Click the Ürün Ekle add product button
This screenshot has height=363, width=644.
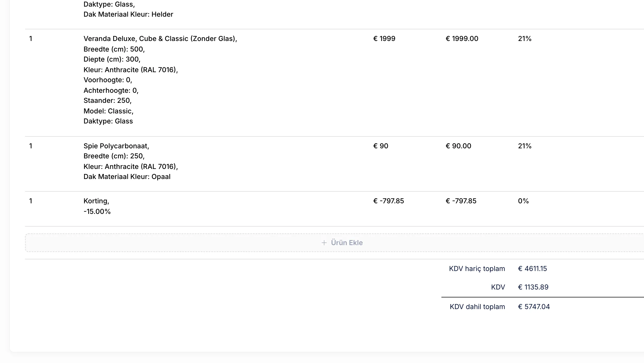[x=334, y=243]
